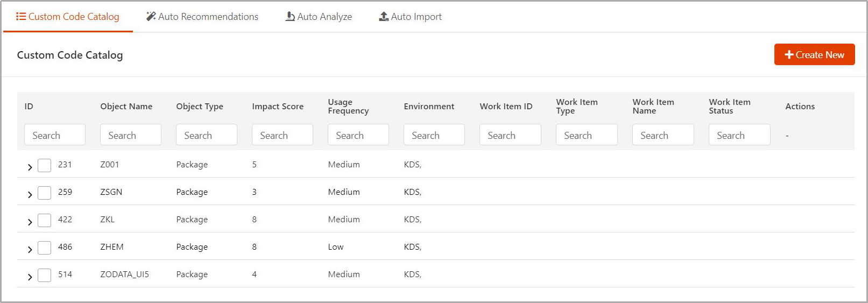Expand row 486 ZHEM

30,249
